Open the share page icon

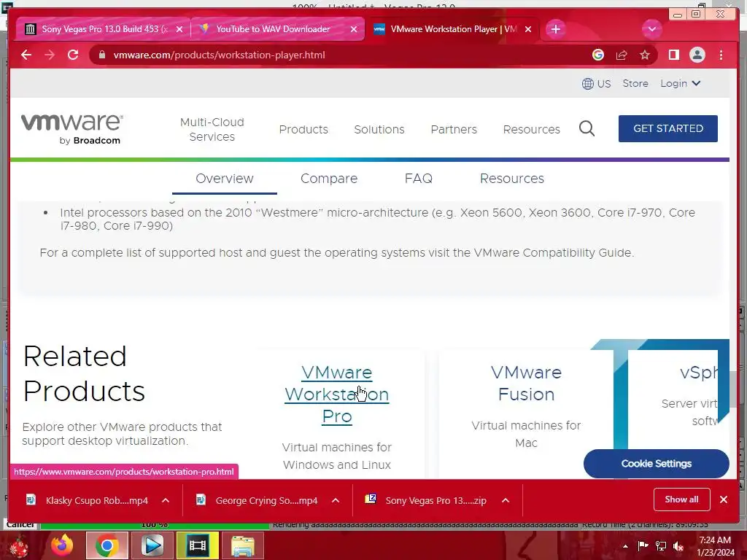pos(622,55)
